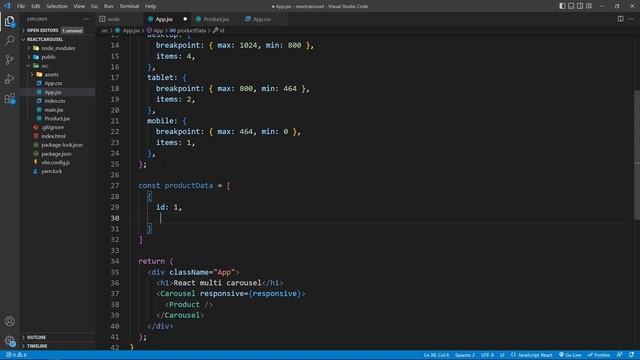Switch to the App.css editor tab
640x360 pixels.
click(x=262, y=19)
